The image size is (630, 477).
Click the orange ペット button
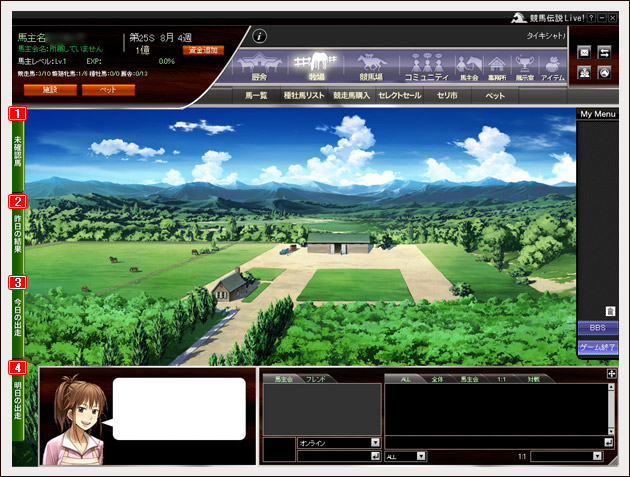tap(108, 90)
